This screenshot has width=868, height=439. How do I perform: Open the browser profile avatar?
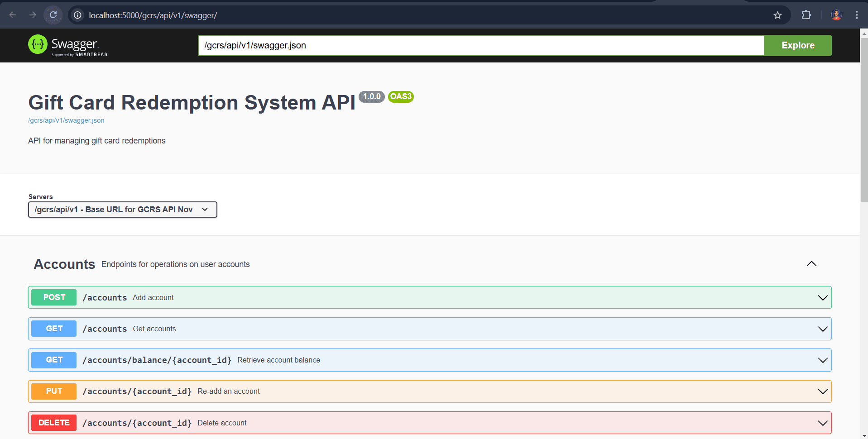click(836, 15)
